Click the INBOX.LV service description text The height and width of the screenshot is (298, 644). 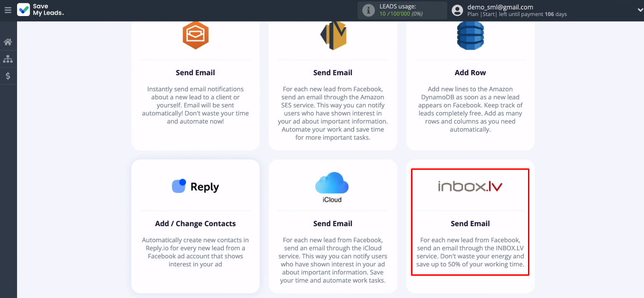click(470, 252)
